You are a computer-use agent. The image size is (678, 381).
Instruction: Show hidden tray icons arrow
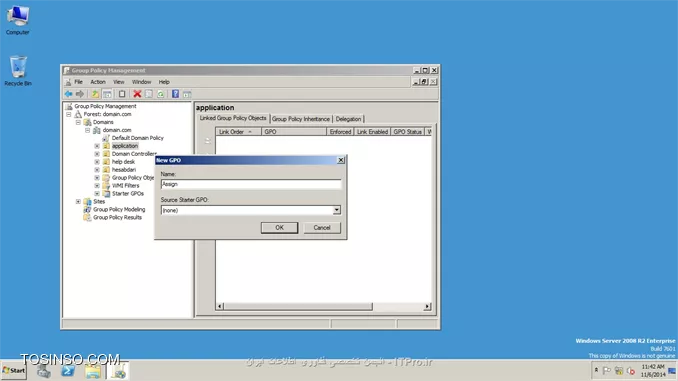pyautogui.click(x=596, y=370)
